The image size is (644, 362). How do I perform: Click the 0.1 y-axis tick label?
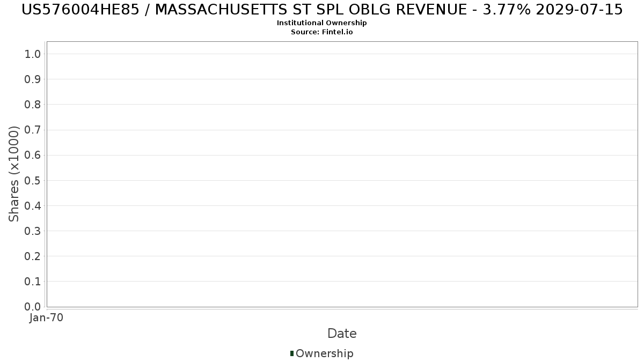click(33, 282)
